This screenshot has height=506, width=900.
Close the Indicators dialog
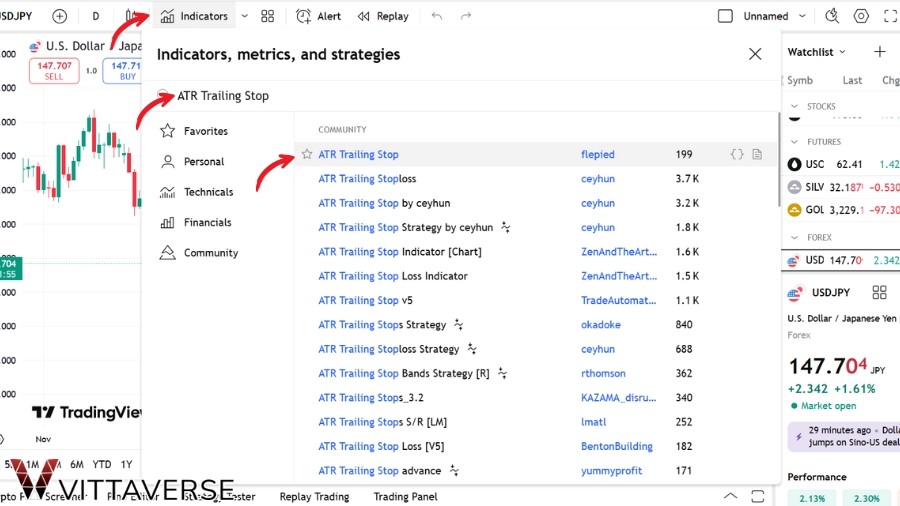click(x=755, y=54)
